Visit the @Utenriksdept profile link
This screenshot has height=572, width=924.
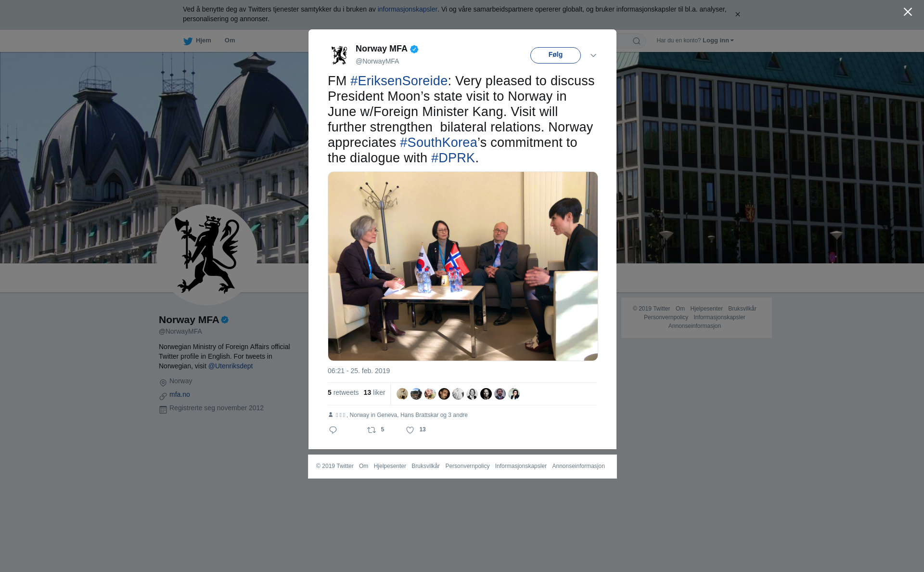click(231, 366)
